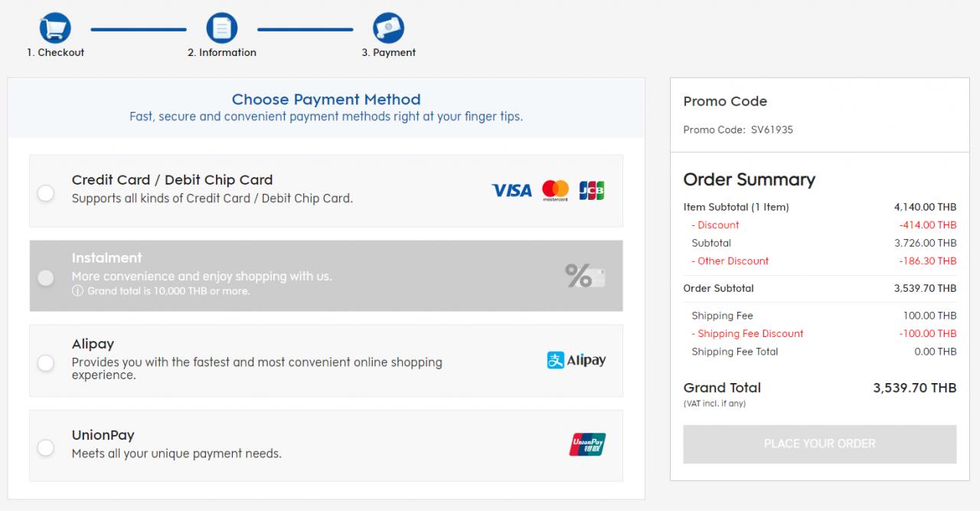Click the Mastercard logo
Screen dimensions: 980x511
(555, 190)
